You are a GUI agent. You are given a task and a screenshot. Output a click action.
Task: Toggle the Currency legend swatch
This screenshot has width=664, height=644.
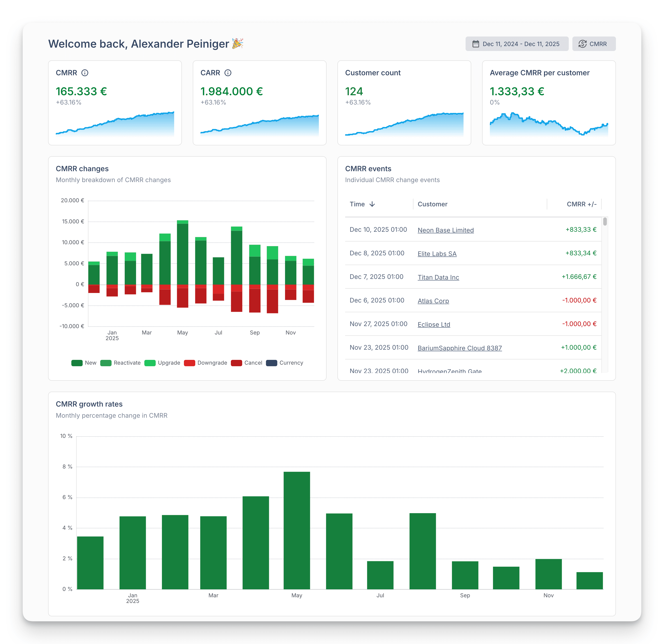(x=272, y=363)
